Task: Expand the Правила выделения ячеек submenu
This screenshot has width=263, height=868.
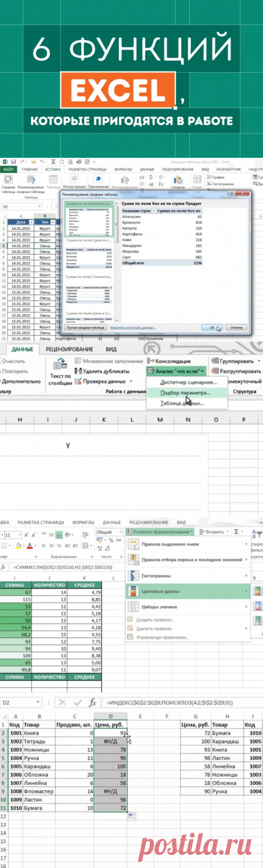Action: pos(188,544)
